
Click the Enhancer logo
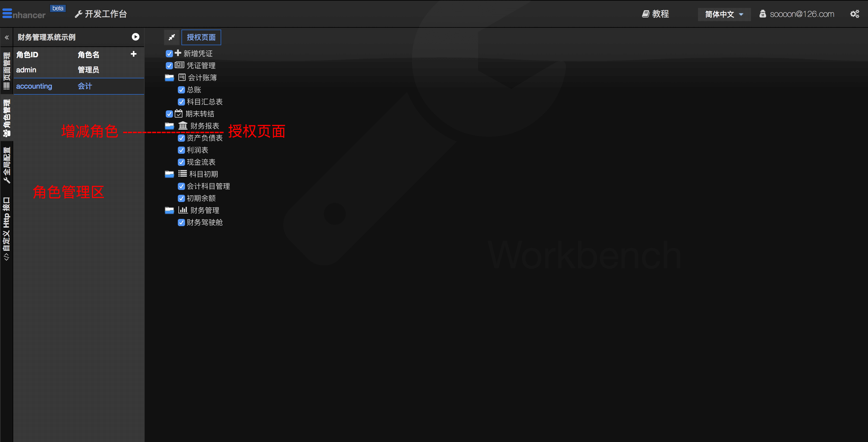point(24,14)
